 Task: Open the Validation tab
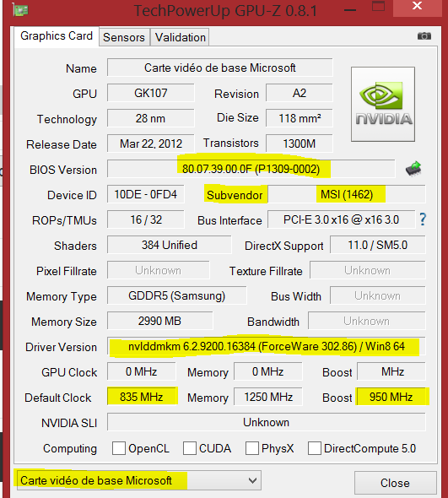[x=180, y=37]
